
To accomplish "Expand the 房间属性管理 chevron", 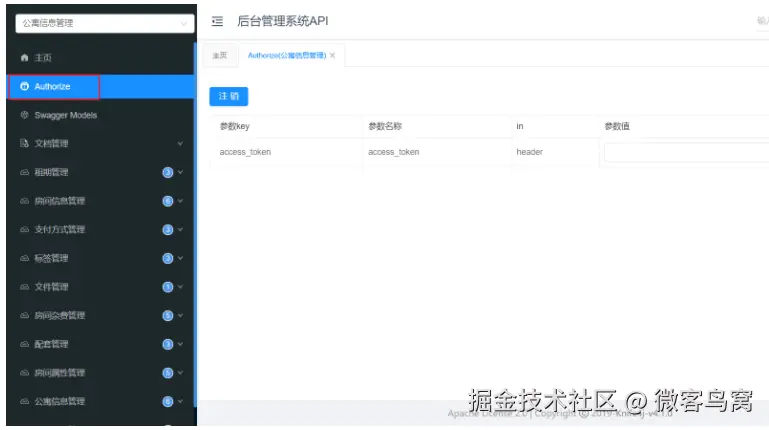I will pyautogui.click(x=180, y=373).
